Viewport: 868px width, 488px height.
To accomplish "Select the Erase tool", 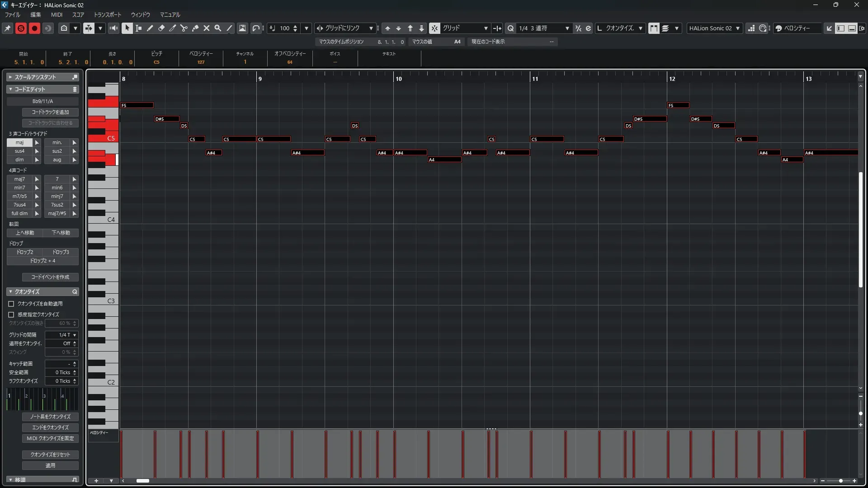I will tap(161, 28).
